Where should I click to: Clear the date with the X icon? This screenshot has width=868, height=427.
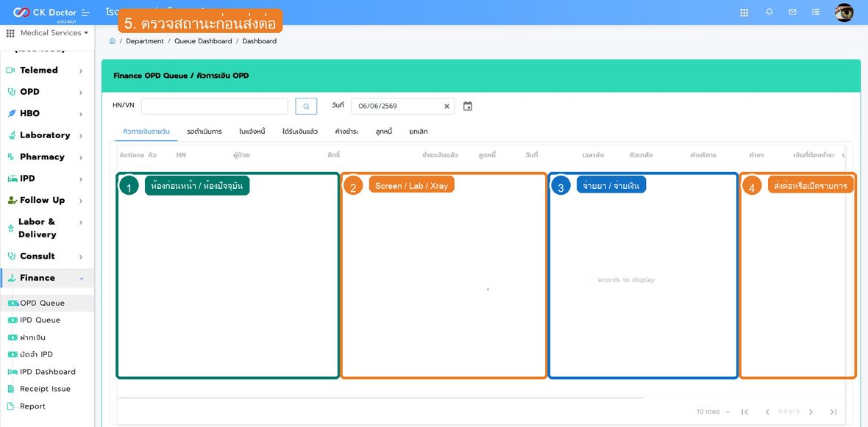[x=447, y=106]
